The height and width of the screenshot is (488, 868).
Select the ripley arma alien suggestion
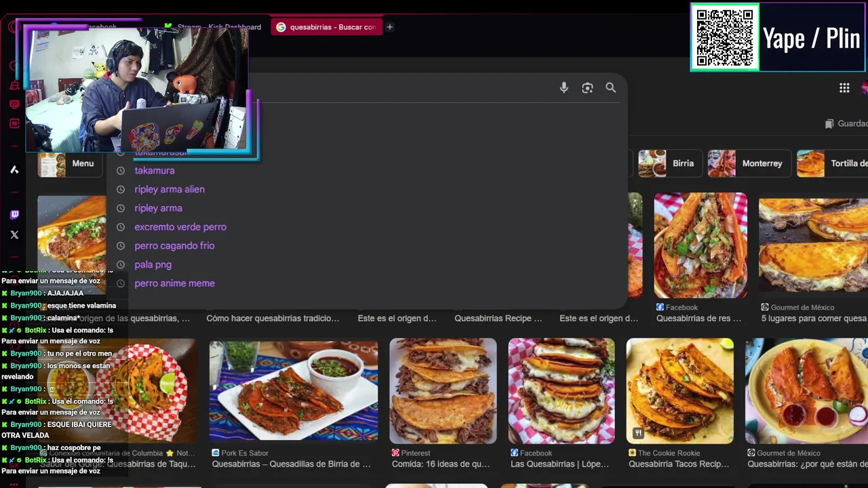170,190
